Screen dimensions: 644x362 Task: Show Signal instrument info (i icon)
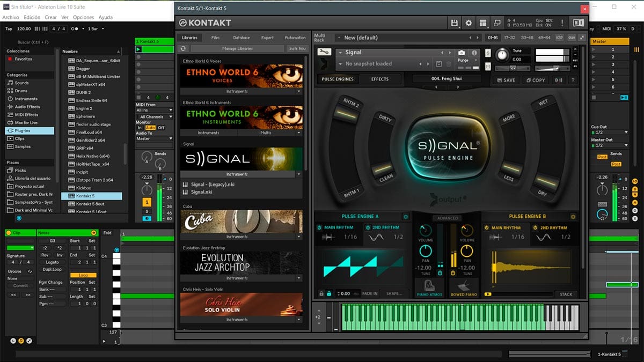click(x=474, y=53)
